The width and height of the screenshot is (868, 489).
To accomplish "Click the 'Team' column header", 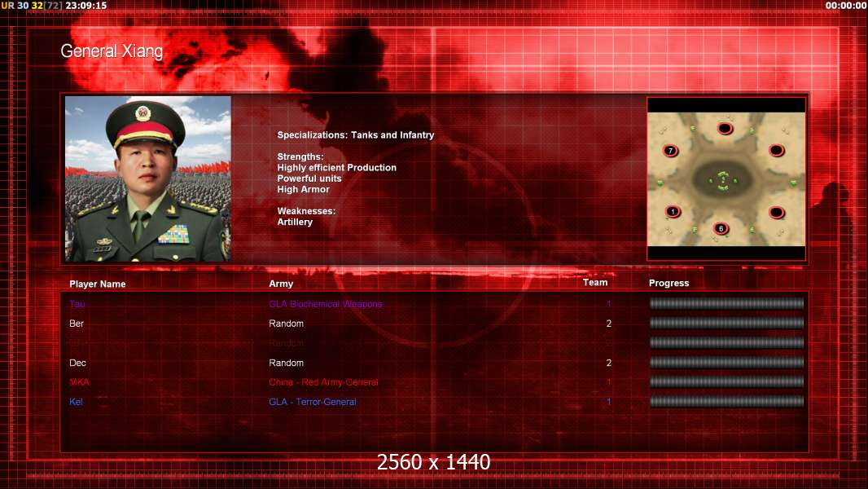I will click(x=595, y=283).
